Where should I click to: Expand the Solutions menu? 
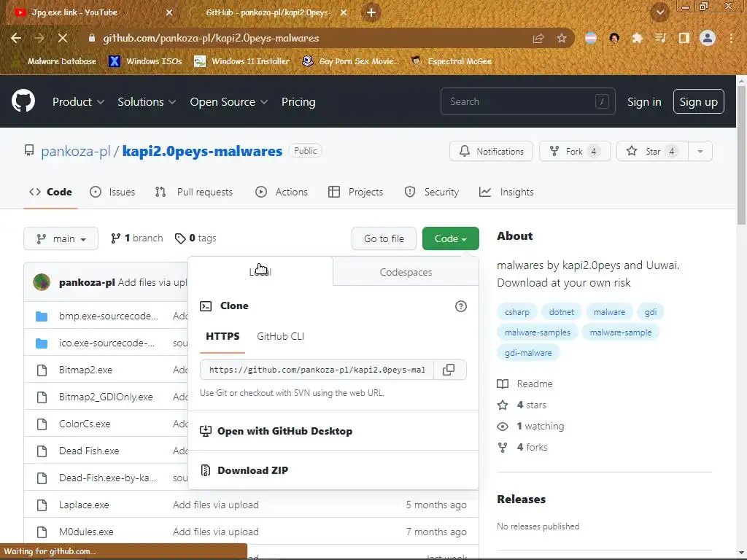(x=147, y=101)
